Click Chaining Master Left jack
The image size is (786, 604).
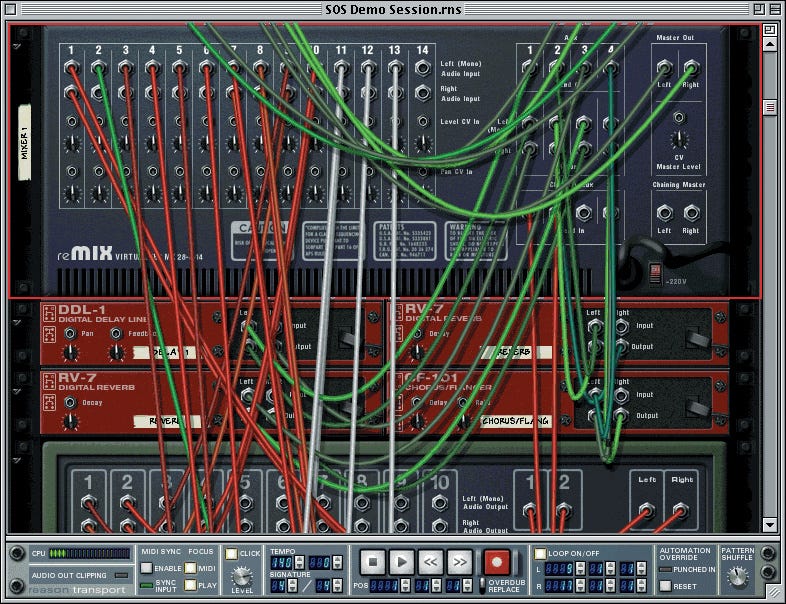pos(664,214)
